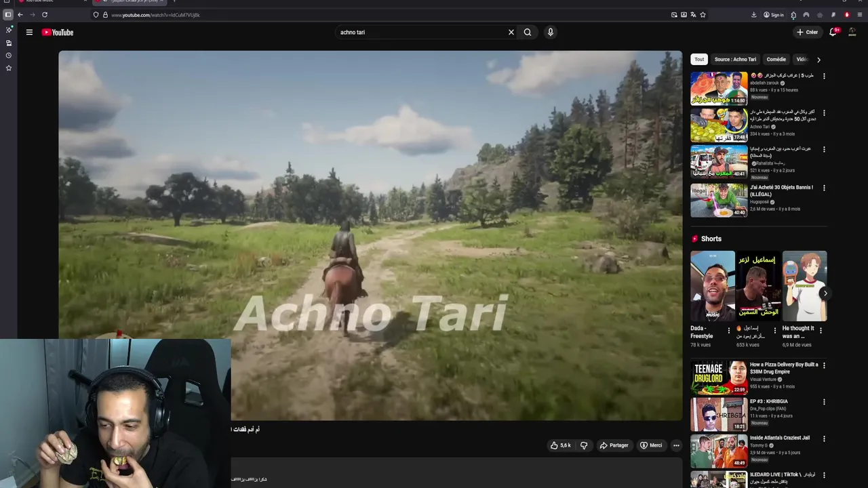Open more actions ellipsis under the video
The width and height of the screenshot is (868, 488).
pos(676,445)
